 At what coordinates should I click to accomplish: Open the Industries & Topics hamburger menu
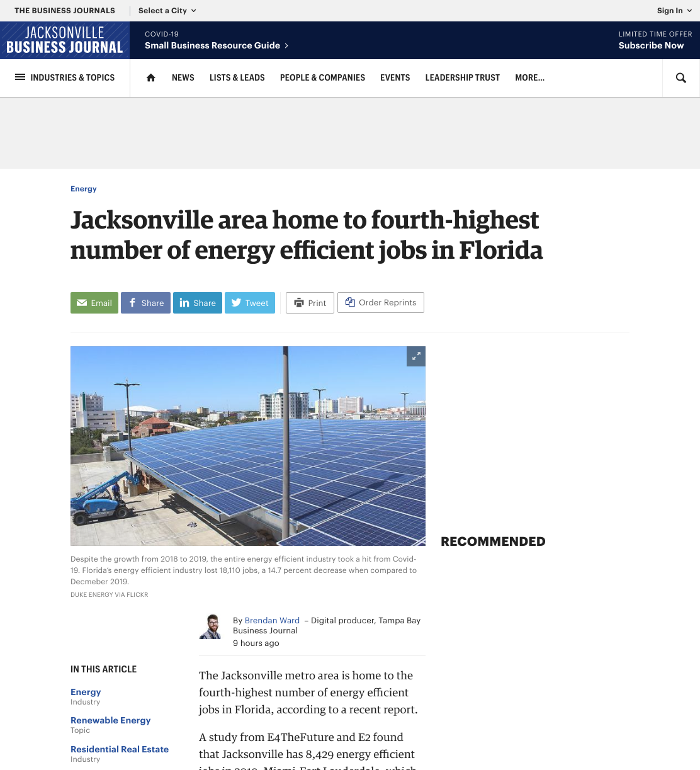(65, 78)
